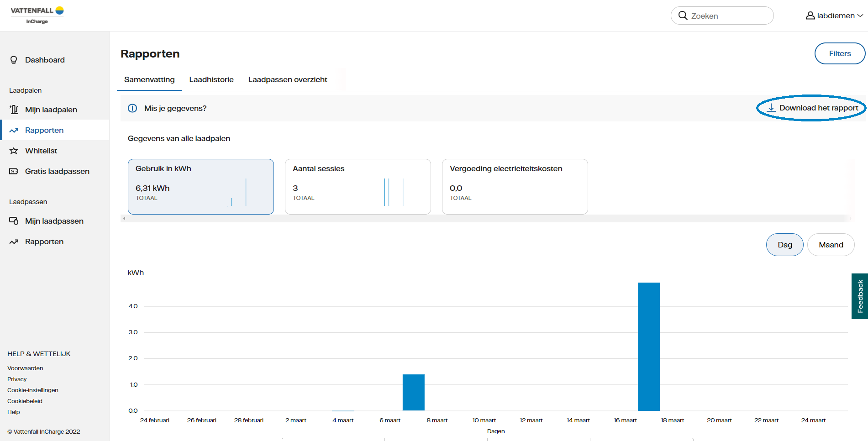Screen dimensions: 868x441
Task: Switch to the Laadhistorie tab
Action: pyautogui.click(x=211, y=79)
